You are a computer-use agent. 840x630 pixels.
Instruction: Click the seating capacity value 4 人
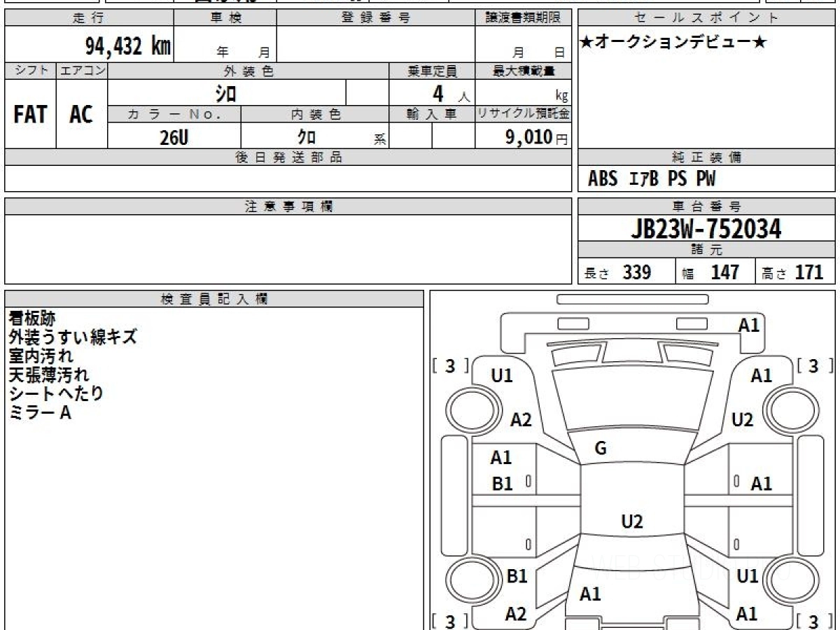[450, 94]
